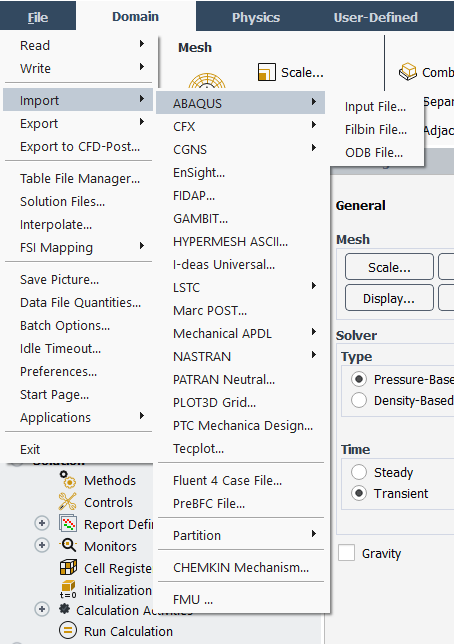
Task: Expand the Monitors tree node
Action: pyautogui.click(x=41, y=545)
